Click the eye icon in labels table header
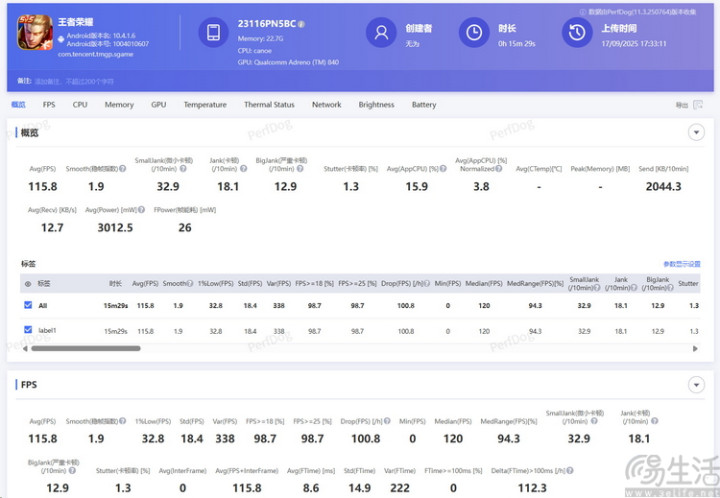 click(28, 283)
